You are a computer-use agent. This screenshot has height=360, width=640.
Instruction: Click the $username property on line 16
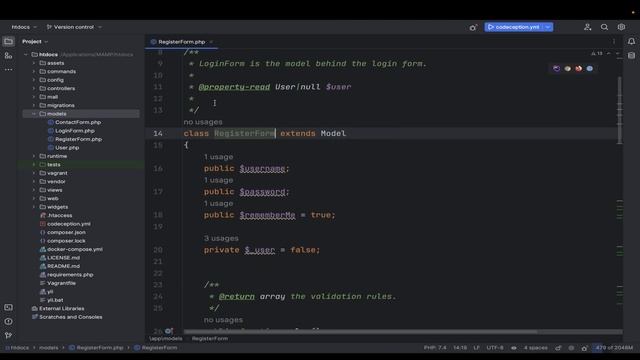pyautogui.click(x=262, y=168)
